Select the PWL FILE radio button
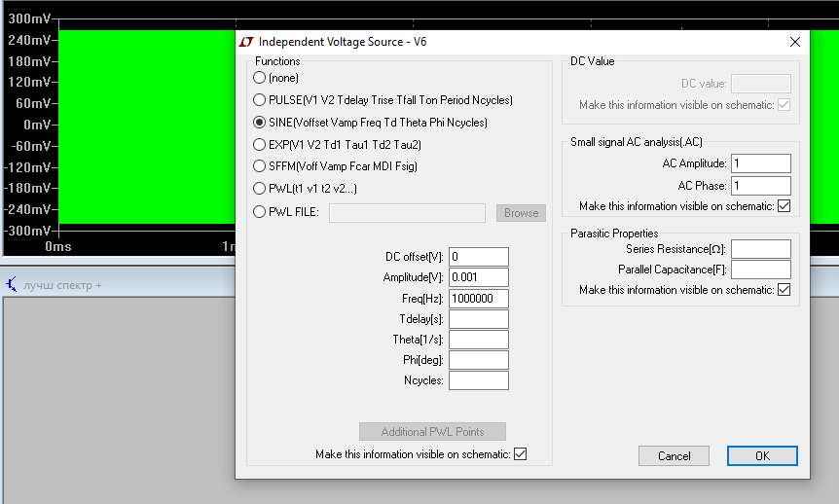 [x=260, y=212]
